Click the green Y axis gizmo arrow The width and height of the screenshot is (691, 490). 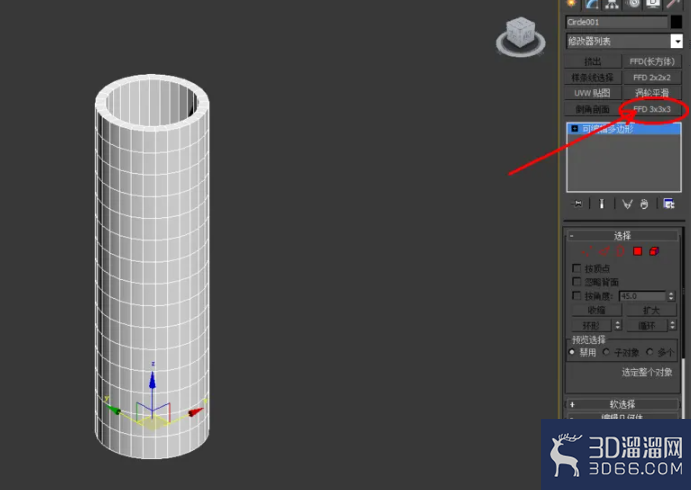click(x=114, y=410)
